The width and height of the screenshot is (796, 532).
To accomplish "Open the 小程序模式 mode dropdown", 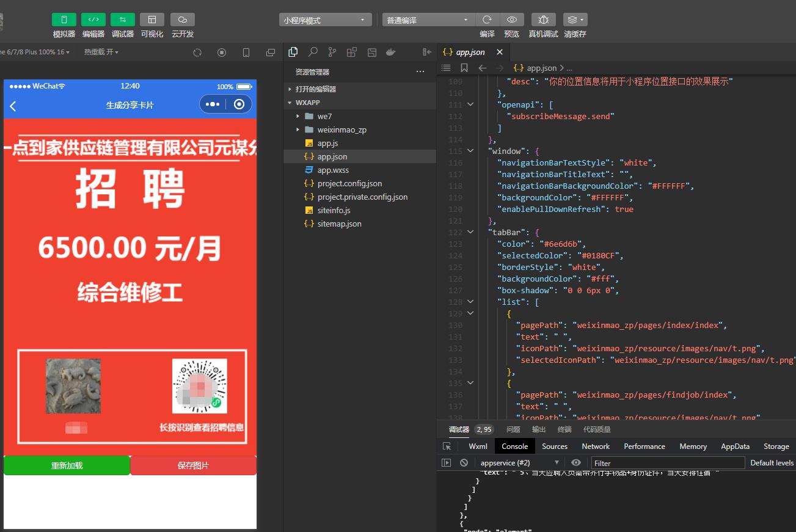I will point(324,19).
